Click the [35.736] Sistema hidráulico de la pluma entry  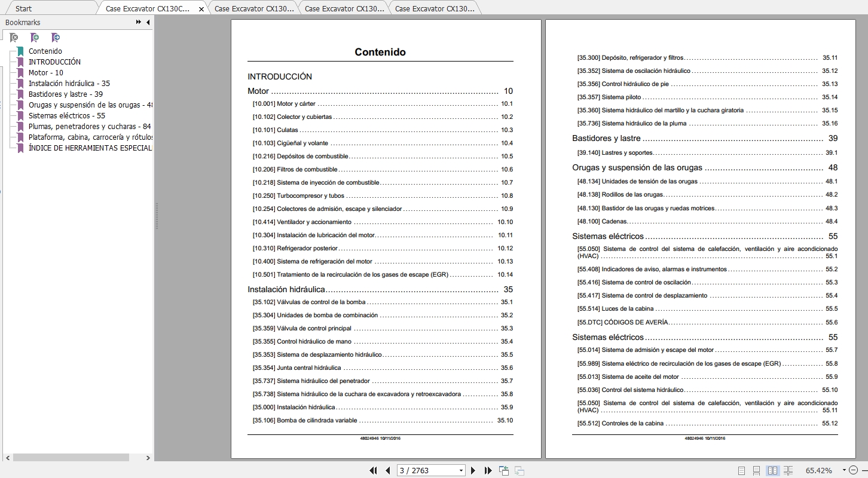707,124
